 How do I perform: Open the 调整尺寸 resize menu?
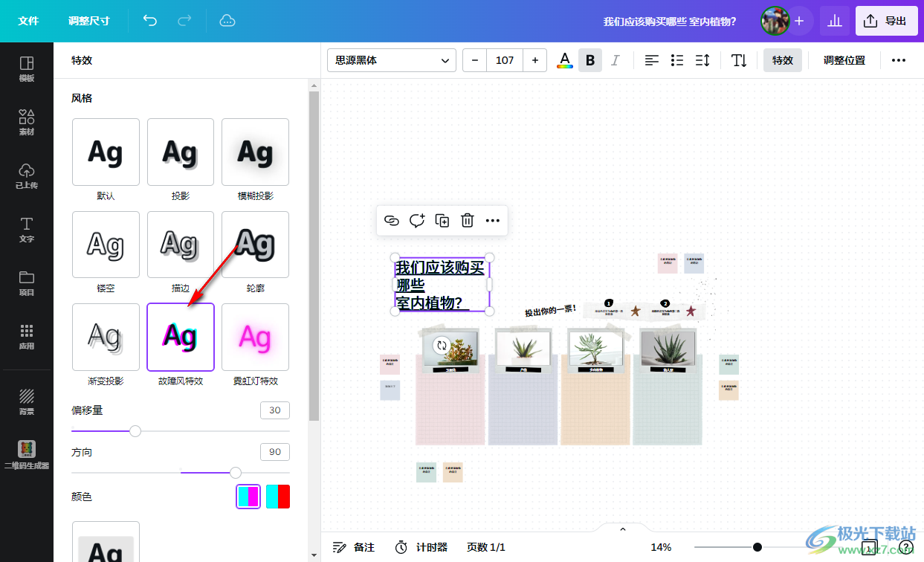89,21
